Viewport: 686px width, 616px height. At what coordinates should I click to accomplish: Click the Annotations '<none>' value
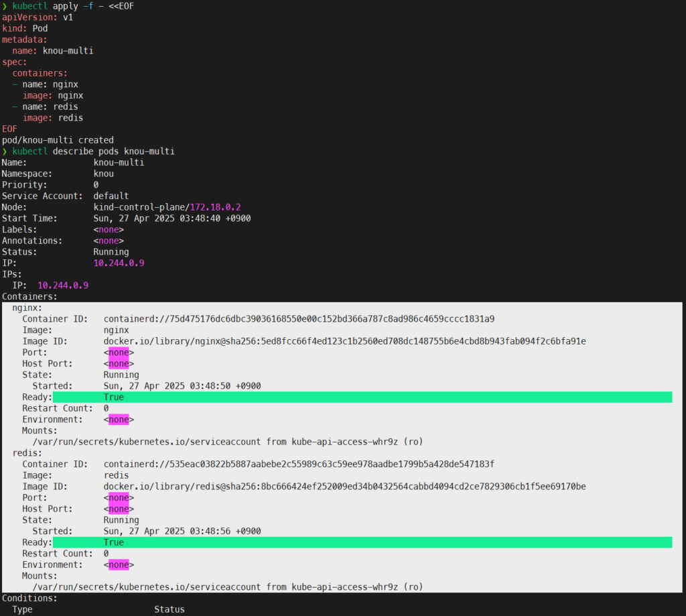(x=109, y=241)
